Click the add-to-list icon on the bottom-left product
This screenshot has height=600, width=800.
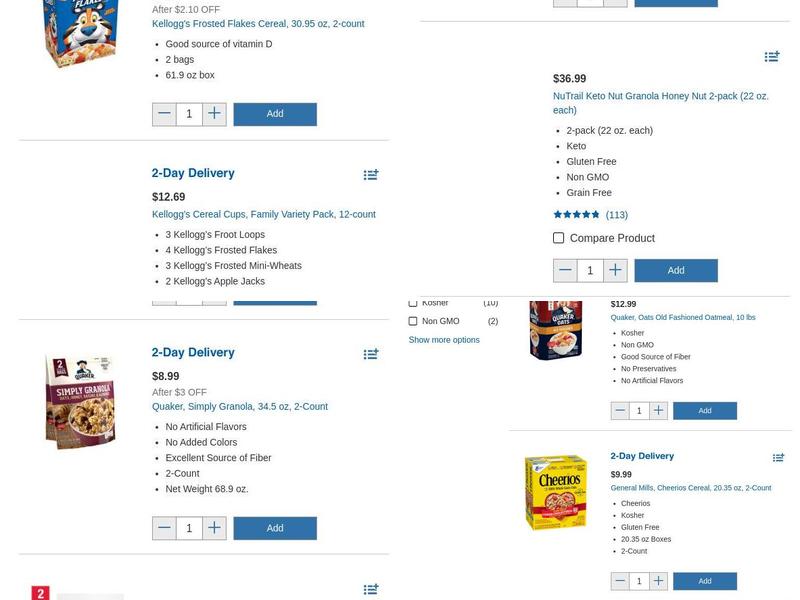[371, 589]
